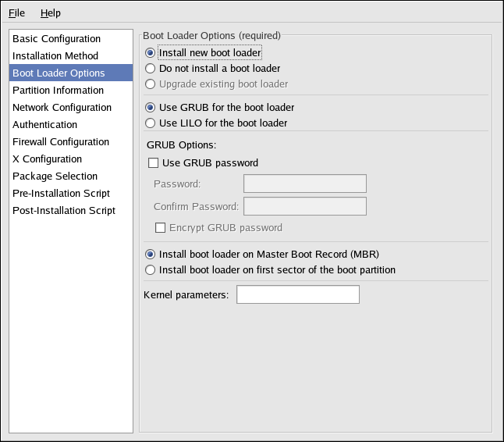Viewport: 504px width, 442px height.
Task: Choose Do not install a boot loader
Action: pyautogui.click(x=151, y=69)
